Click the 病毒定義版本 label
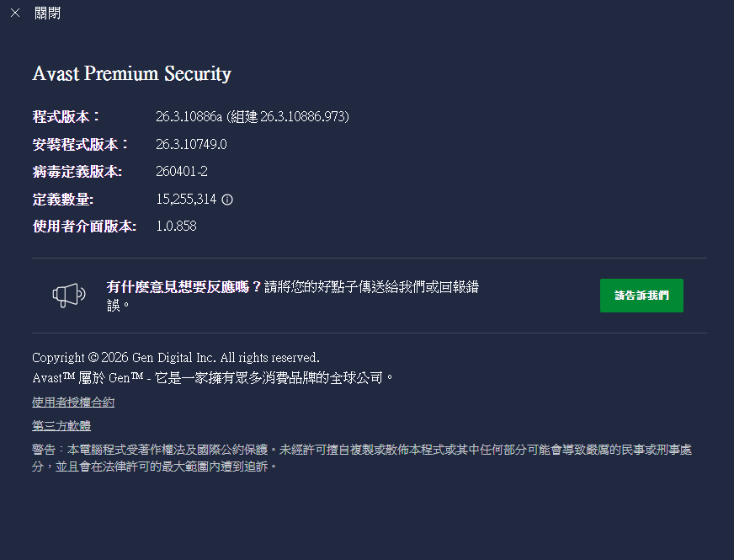This screenshot has width=734, height=560. (x=77, y=172)
